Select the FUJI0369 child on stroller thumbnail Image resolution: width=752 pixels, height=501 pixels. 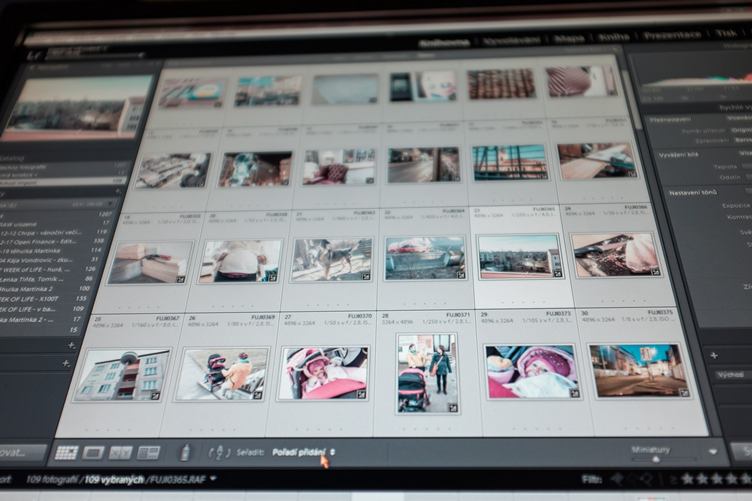pos(222,374)
